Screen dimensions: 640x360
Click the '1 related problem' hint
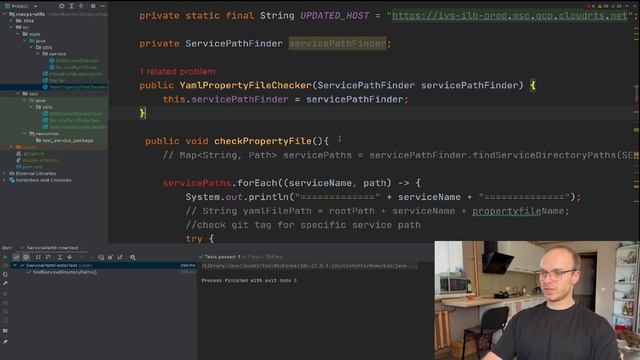click(177, 71)
